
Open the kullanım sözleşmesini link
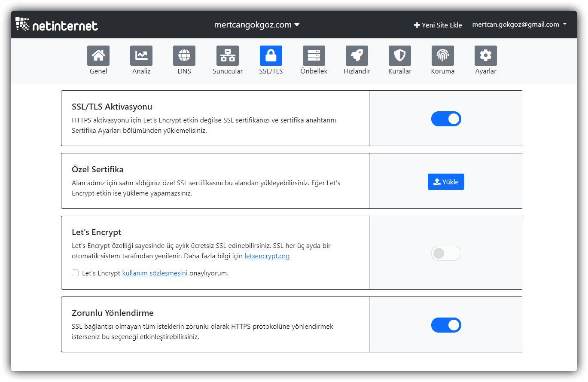(155, 273)
